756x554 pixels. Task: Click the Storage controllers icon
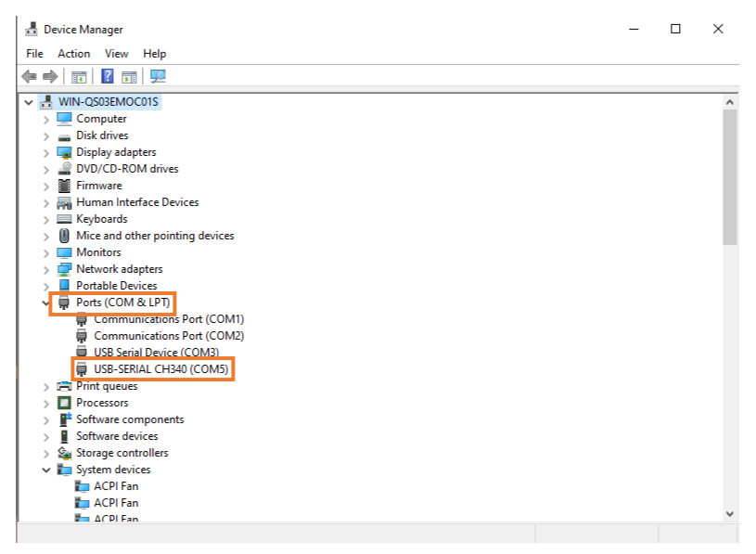point(64,453)
